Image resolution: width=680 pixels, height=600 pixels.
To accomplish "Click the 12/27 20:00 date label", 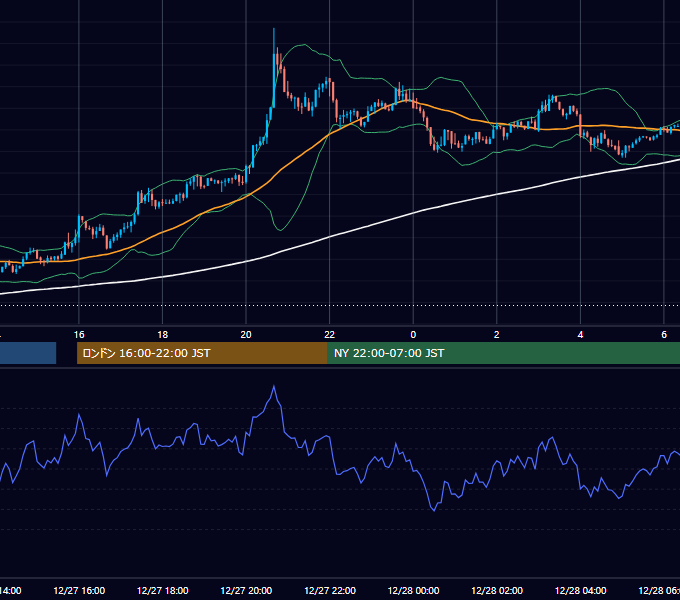I will (x=246, y=590).
